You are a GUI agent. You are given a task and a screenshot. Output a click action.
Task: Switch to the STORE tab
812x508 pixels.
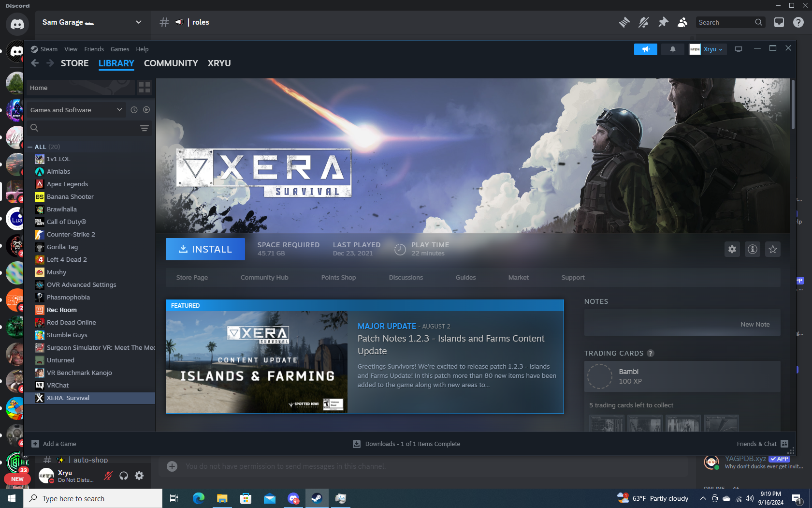pos(75,63)
